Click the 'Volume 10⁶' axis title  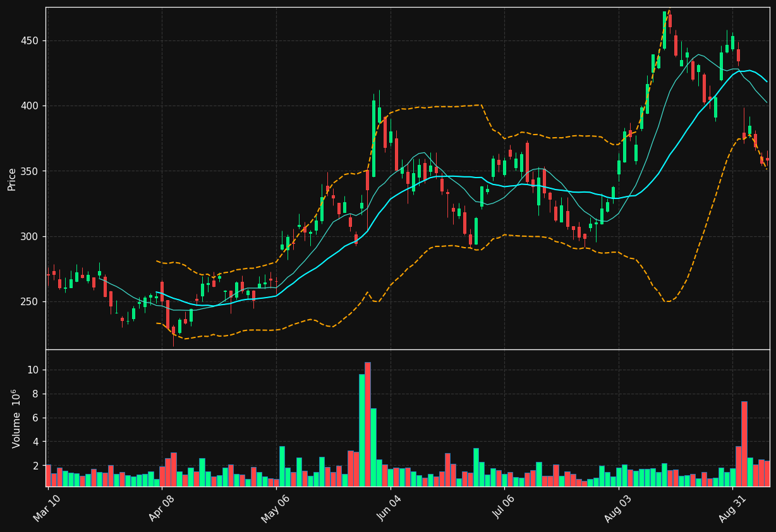[x=16, y=418]
